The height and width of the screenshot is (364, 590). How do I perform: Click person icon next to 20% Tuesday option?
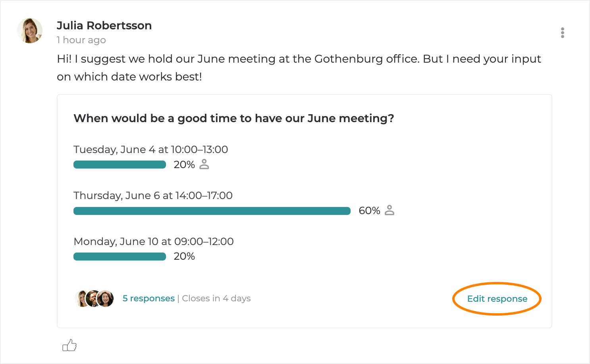pyautogui.click(x=204, y=164)
